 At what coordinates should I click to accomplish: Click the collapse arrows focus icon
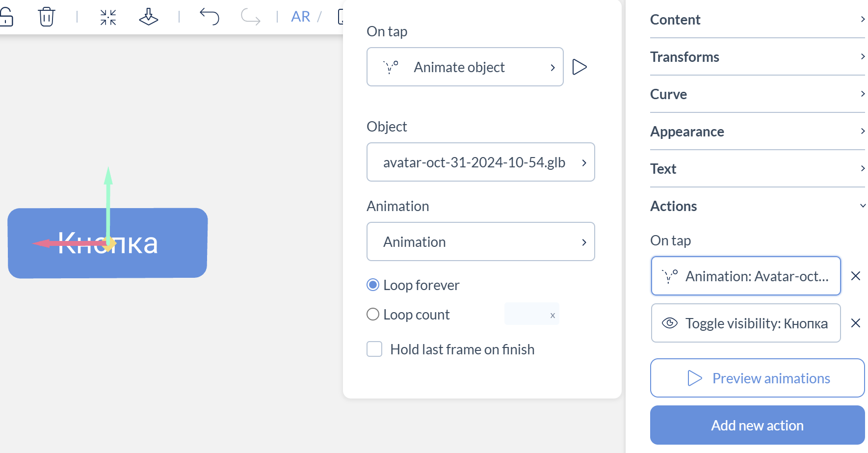(108, 17)
